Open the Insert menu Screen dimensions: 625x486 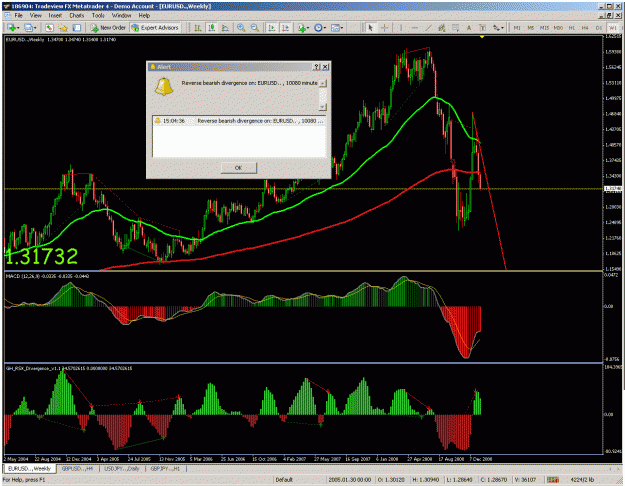click(55, 16)
